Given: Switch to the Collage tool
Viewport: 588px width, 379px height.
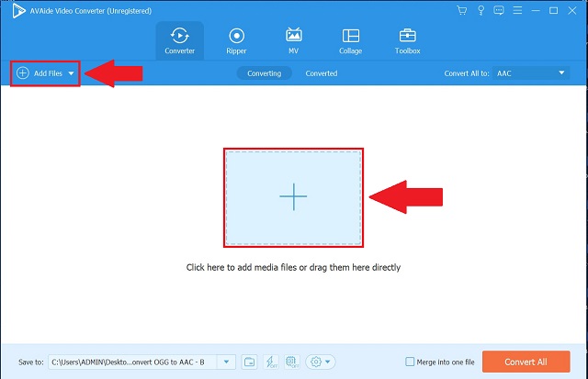Looking at the screenshot, I should (350, 40).
